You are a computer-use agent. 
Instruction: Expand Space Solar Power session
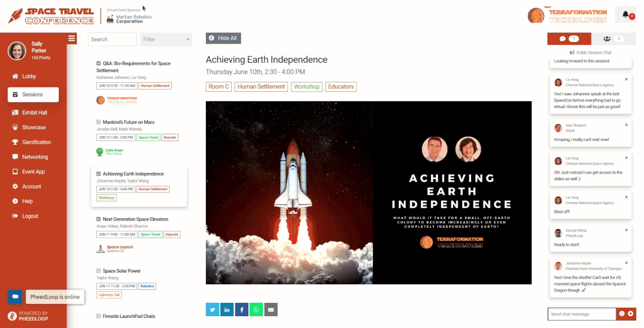pyautogui.click(x=98, y=271)
